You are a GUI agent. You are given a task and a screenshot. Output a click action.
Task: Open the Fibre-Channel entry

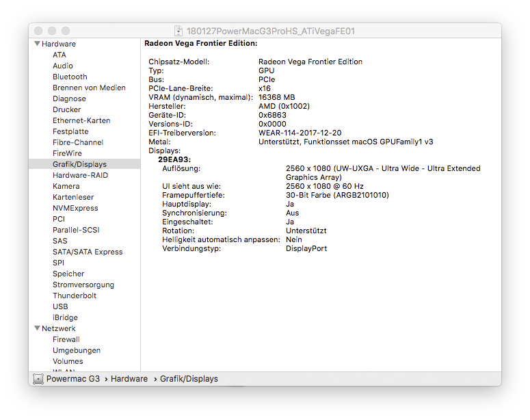[x=78, y=142]
